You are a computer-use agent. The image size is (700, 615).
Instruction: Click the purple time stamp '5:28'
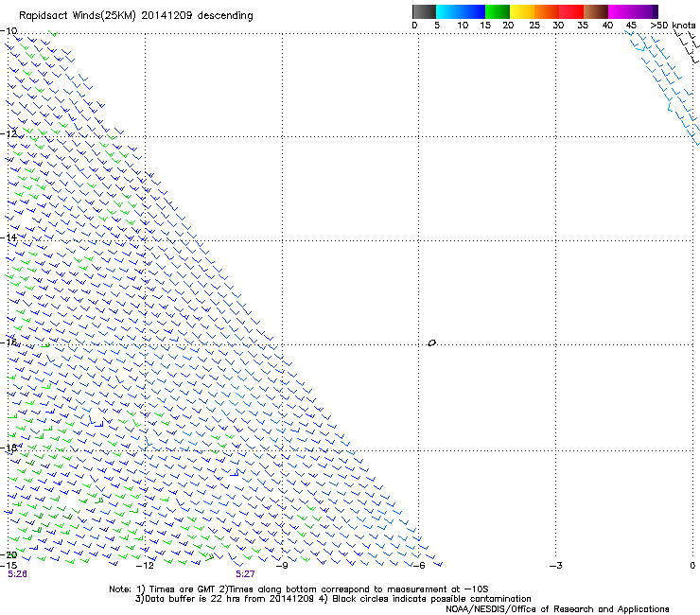(17, 574)
